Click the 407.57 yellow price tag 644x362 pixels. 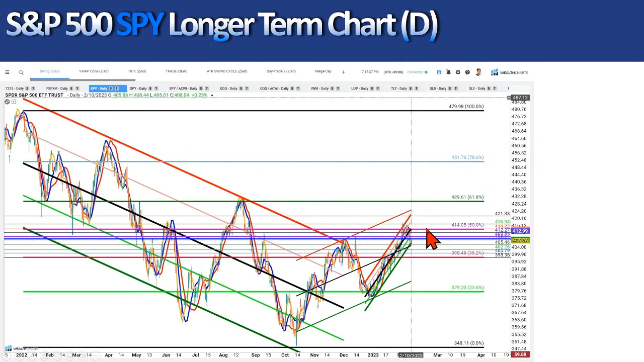coord(520,241)
